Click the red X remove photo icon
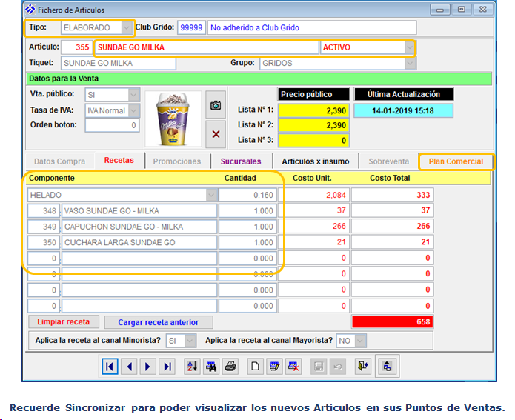Screen dimensions: 515x420 coord(216,134)
